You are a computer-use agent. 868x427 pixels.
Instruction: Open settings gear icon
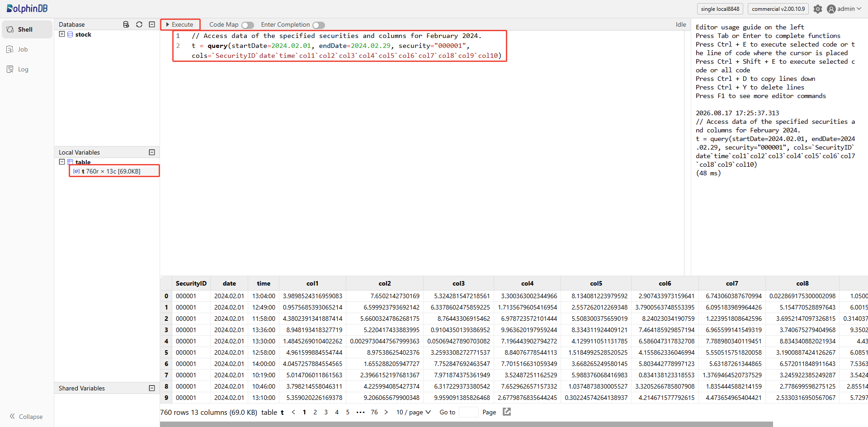(818, 9)
